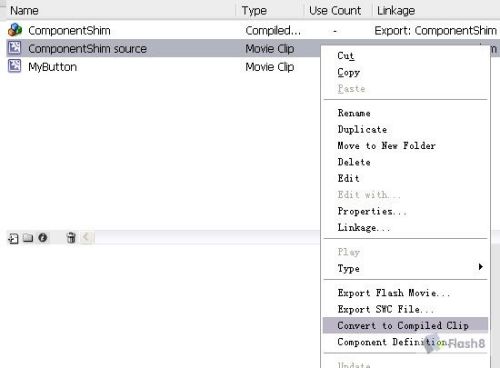Choose Copy from the context menu
Viewport: 500px width, 368px height.
click(x=349, y=72)
